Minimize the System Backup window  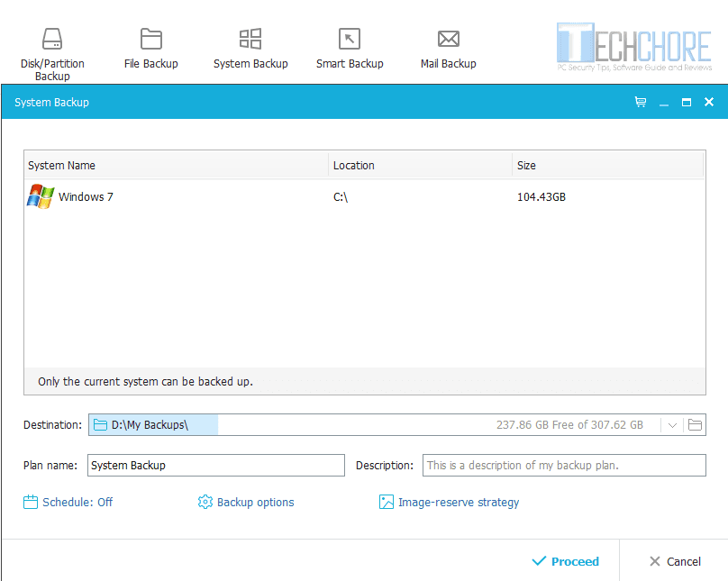pos(664,103)
